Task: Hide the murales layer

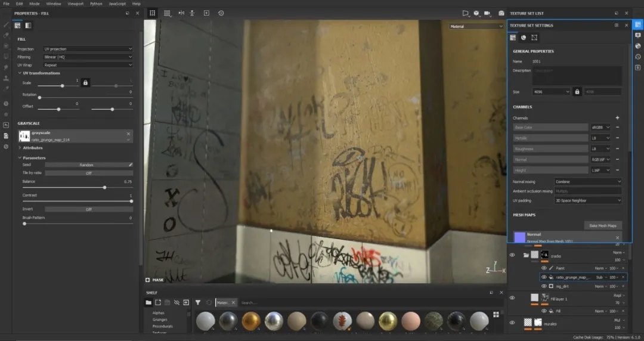Action: point(512,323)
